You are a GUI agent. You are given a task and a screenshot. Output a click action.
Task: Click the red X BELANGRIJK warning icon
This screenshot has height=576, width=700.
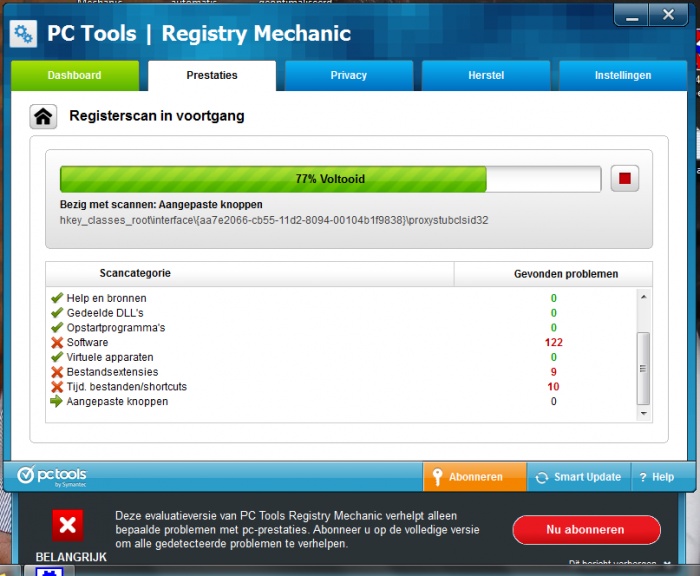[x=67, y=525]
